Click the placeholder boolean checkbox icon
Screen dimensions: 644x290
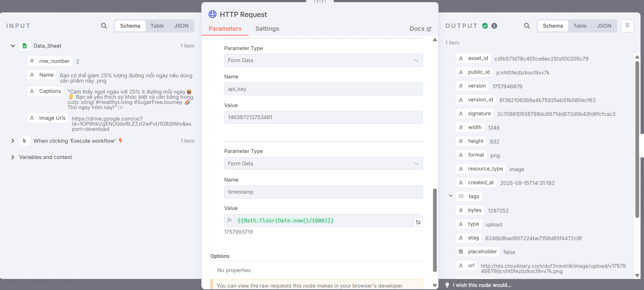[461, 252]
